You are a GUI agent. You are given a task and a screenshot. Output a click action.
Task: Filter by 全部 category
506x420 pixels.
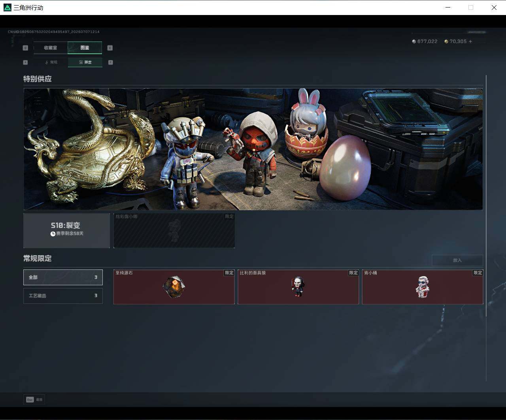tap(63, 277)
